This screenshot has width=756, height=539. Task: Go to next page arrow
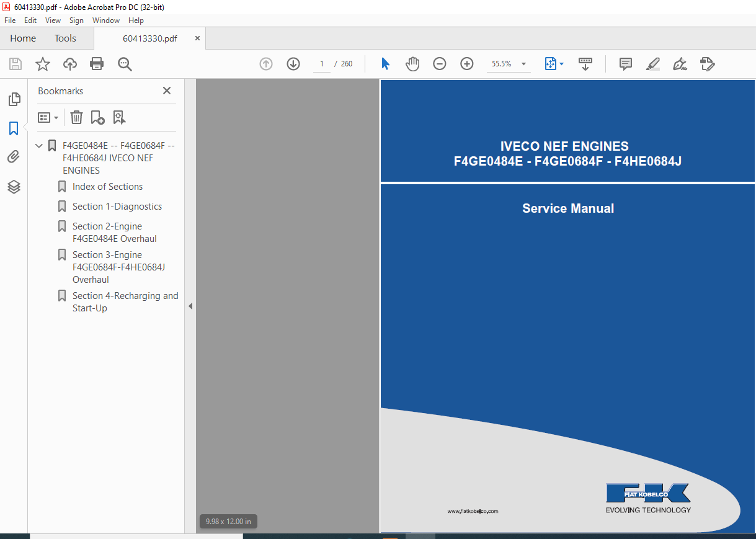(293, 64)
